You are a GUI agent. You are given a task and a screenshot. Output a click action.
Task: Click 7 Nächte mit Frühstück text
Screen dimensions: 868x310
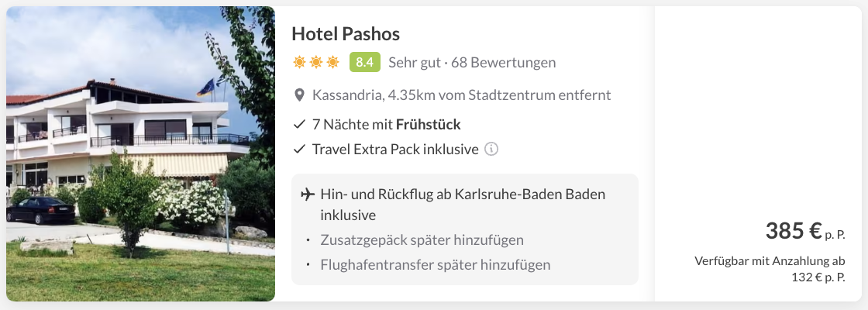(387, 125)
